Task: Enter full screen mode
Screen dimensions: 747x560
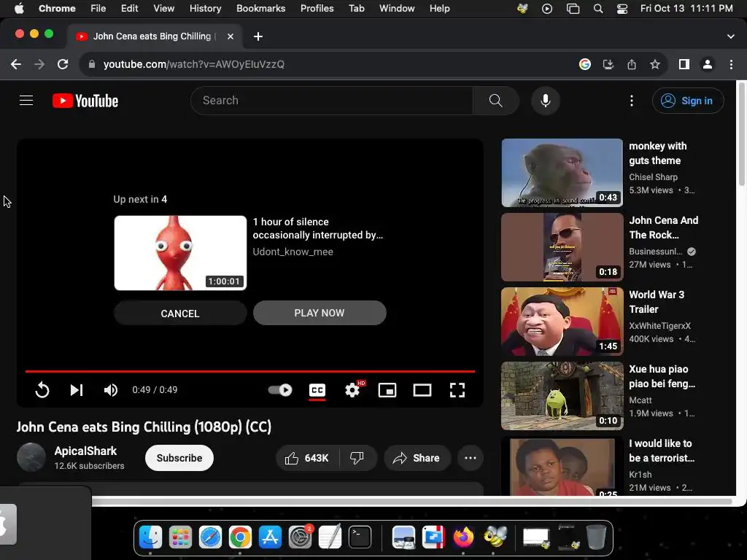Action: [x=457, y=390]
